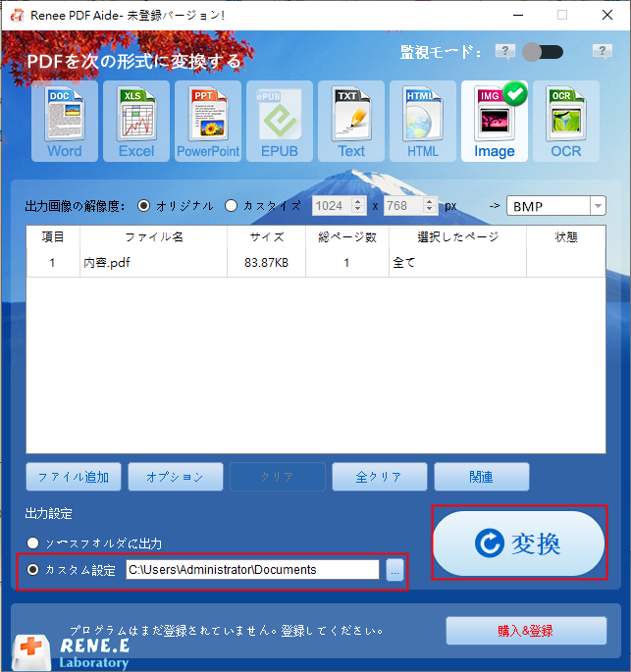Select the HTML conversion format icon
Image resolution: width=631 pixels, height=672 pixels.
point(423,121)
